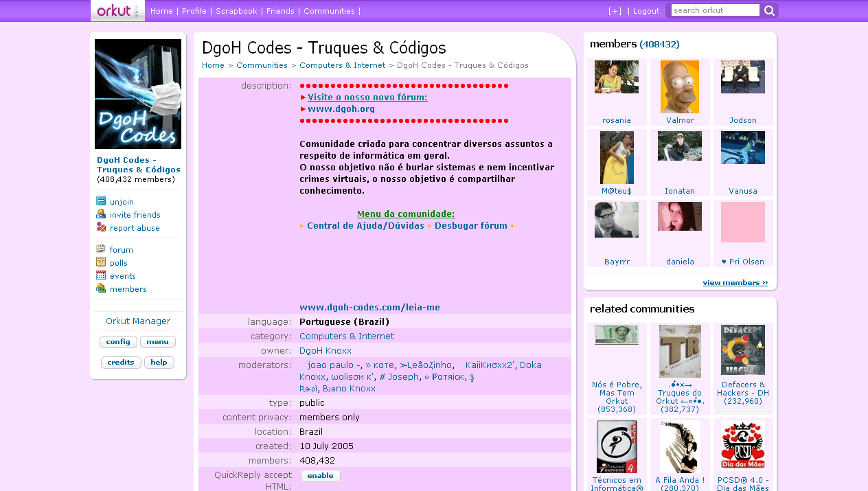
Task: Open Profile in top navigation
Action: click(x=194, y=11)
